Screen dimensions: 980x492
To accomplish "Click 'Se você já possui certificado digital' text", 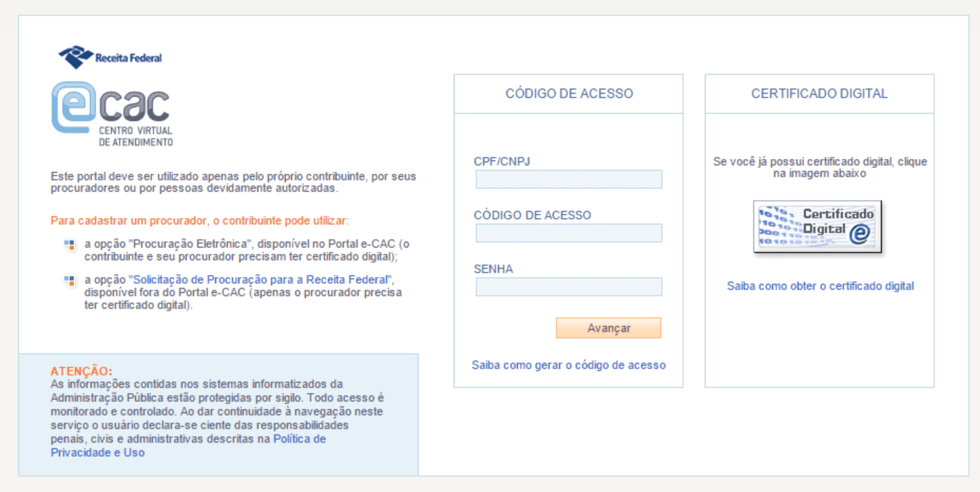I will (x=820, y=167).
